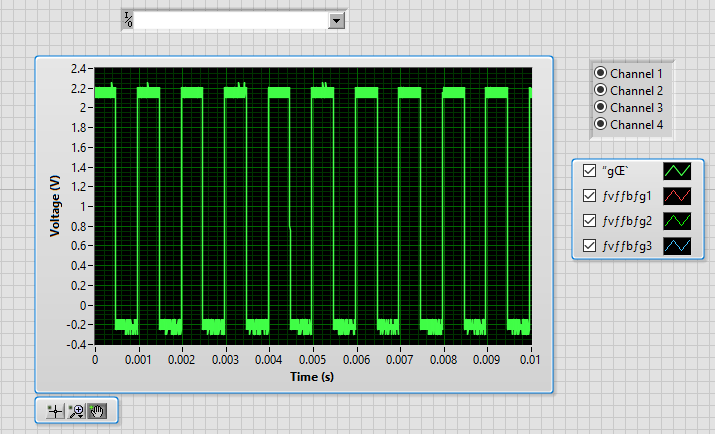715x434 pixels.
Task: Open the red line style swatch for ƒvƒƒbƒg1
Action: pos(677,196)
